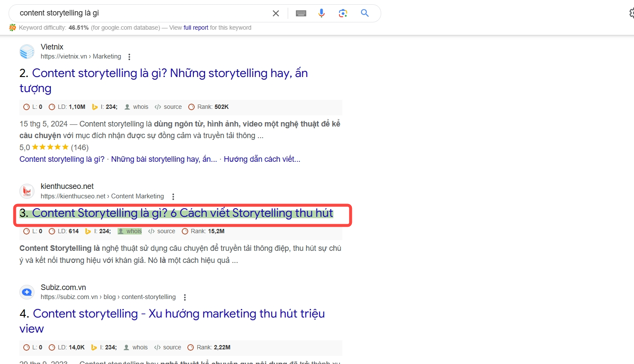
Task: Open whois for the Subiz result
Action: pos(136,347)
